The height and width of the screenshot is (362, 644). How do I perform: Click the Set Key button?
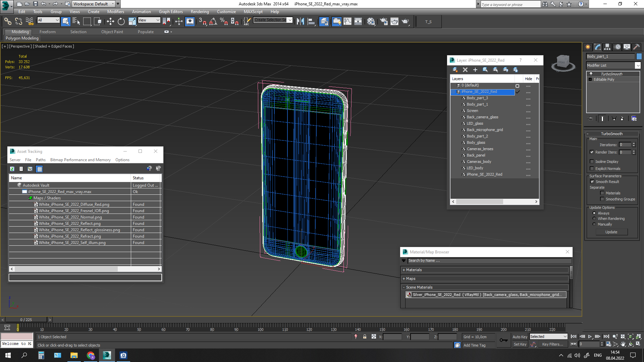[520, 344]
